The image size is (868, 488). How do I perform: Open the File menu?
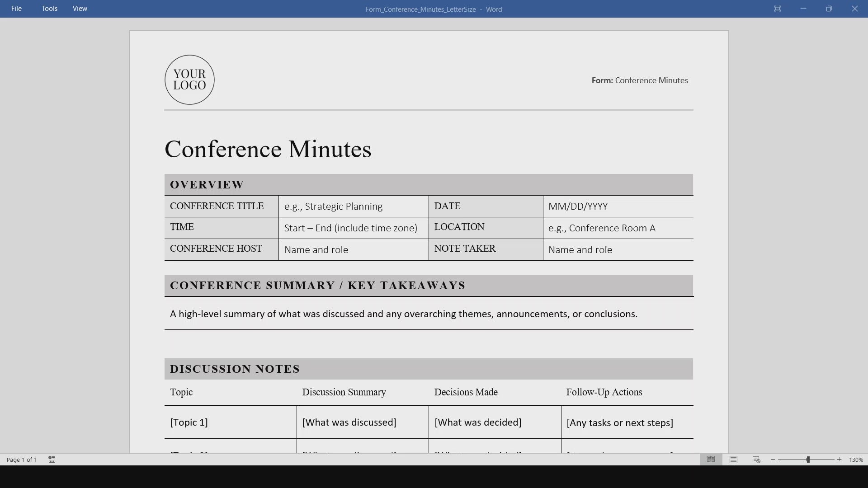[16, 9]
